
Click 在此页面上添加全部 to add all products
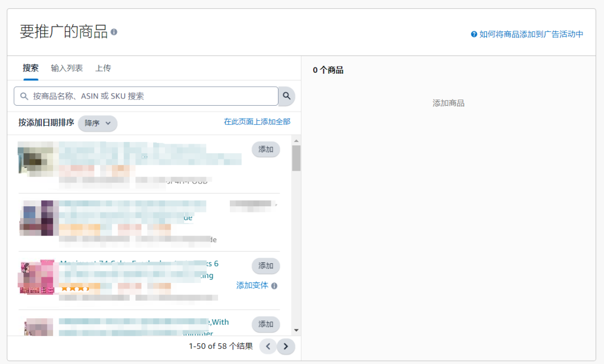click(x=258, y=122)
